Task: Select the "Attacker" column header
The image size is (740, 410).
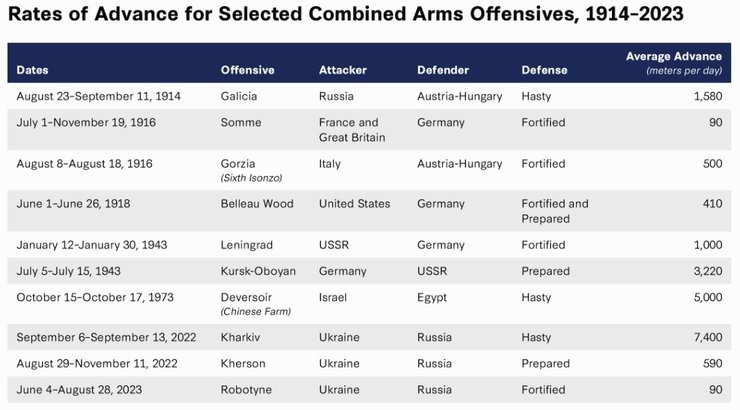Action: 343,70
